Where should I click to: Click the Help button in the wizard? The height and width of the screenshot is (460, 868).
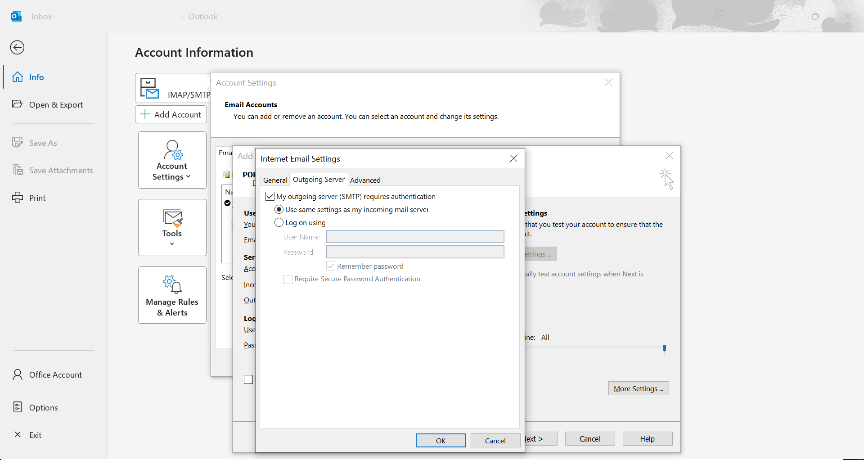point(647,439)
